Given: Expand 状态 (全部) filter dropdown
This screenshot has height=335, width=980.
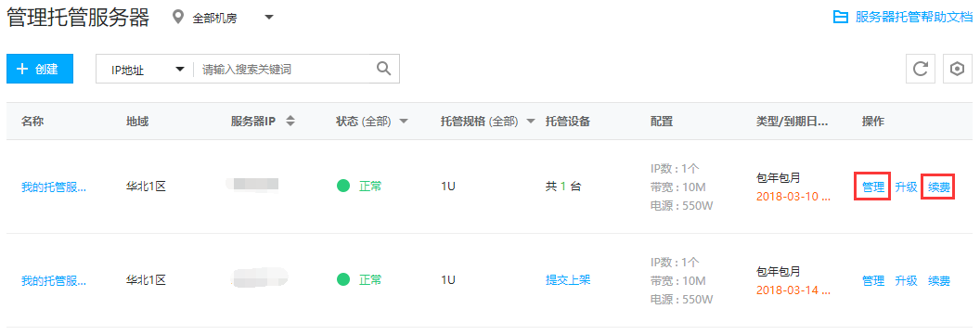Looking at the screenshot, I should (404, 122).
